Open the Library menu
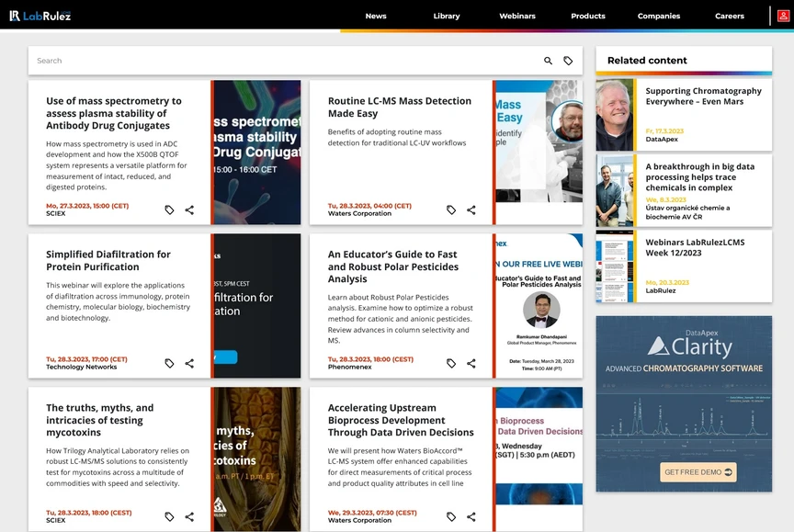Viewport: 794px width, 532px height. (x=447, y=16)
